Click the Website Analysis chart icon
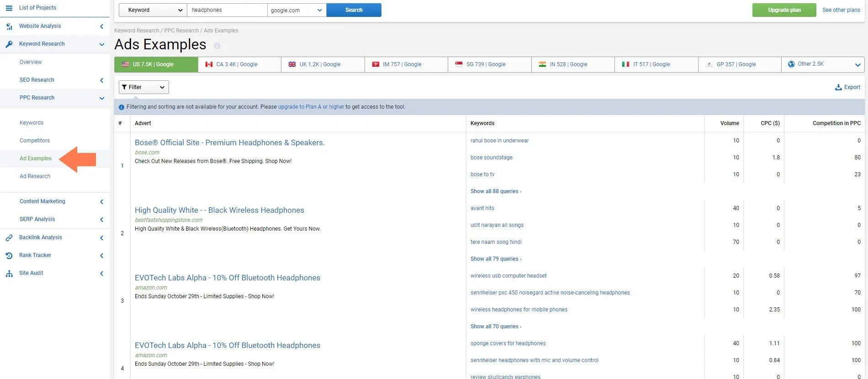Screen dimensions: 868x379 9,26
